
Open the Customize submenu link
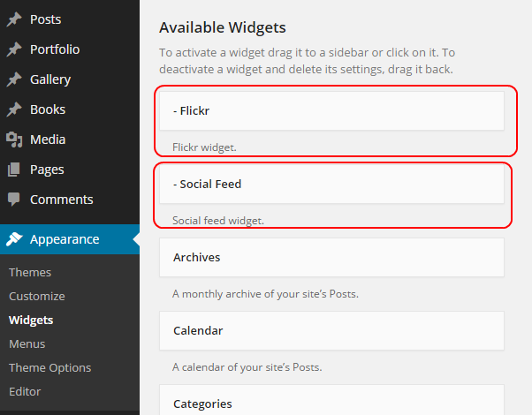point(37,296)
